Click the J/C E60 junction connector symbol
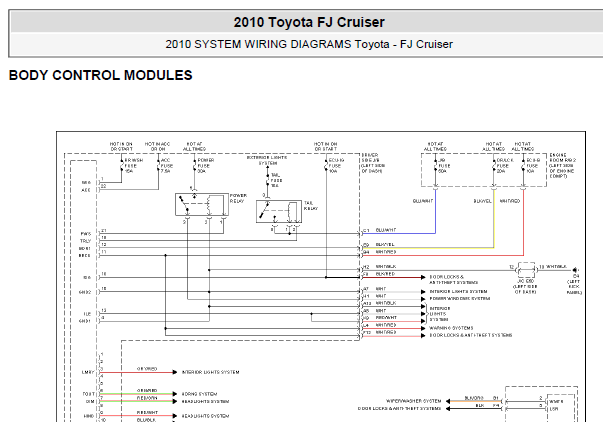The image size is (603, 422). point(526,270)
